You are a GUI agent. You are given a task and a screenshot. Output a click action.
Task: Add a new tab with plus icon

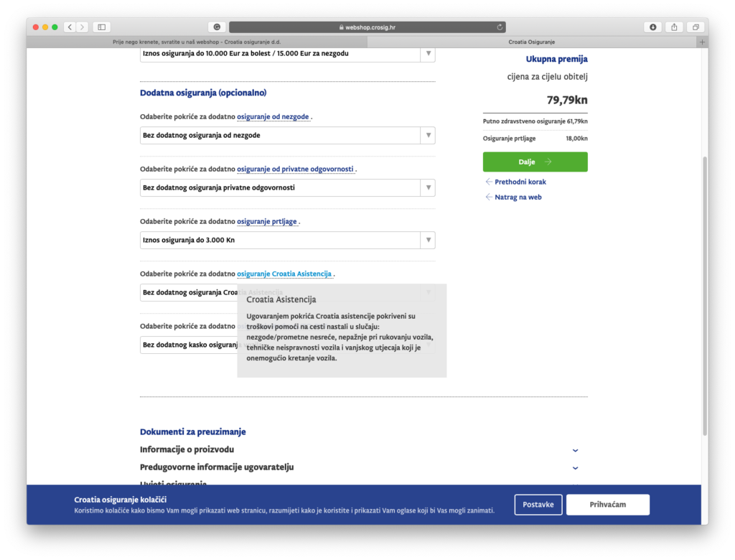click(x=702, y=42)
